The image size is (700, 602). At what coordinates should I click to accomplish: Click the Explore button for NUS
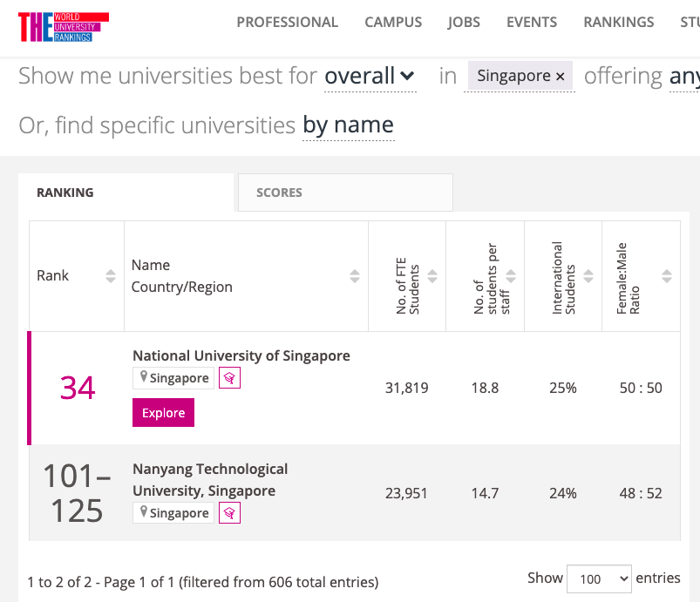[x=163, y=413]
